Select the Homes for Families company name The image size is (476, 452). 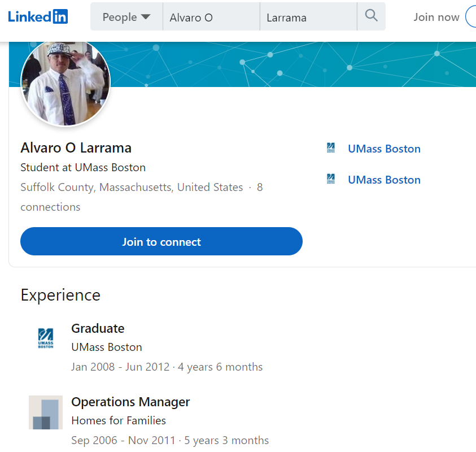[x=119, y=421]
